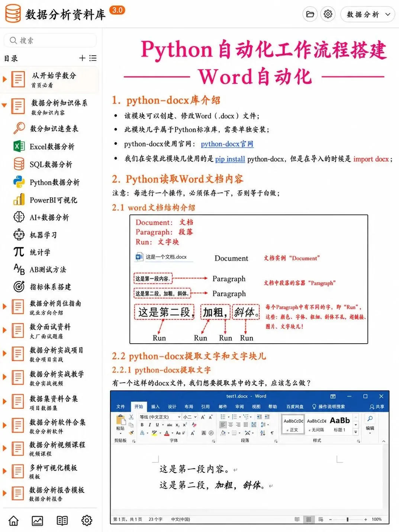399x532 pixels.
Task: Go to home icon in bottom bar
Action: coord(14,520)
